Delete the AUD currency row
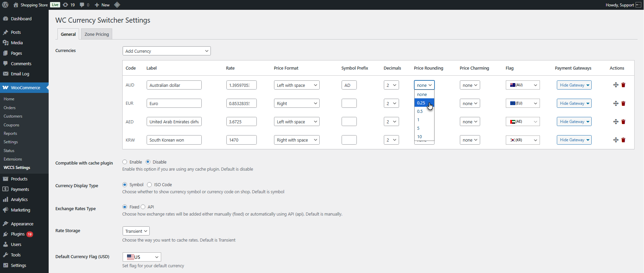 click(x=623, y=85)
